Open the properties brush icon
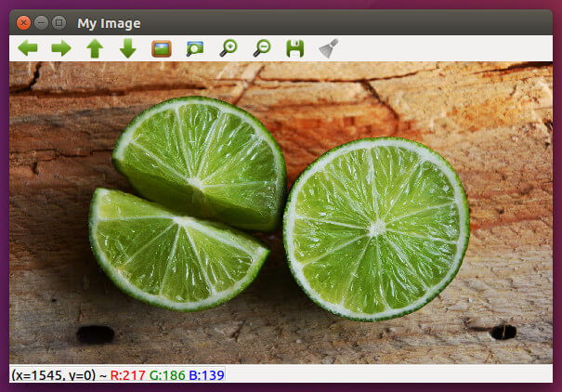The image size is (562, 392). tap(329, 48)
